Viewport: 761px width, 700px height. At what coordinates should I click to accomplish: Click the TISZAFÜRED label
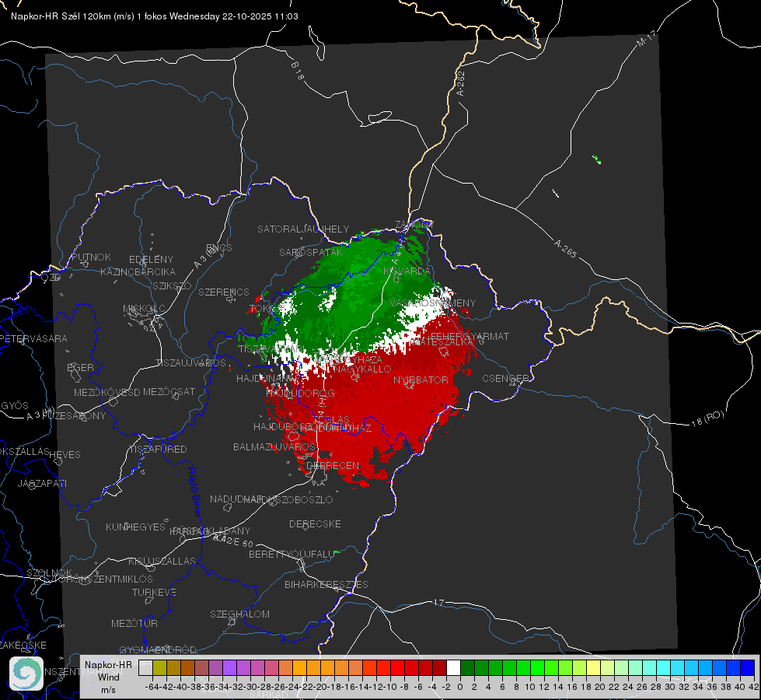158,450
